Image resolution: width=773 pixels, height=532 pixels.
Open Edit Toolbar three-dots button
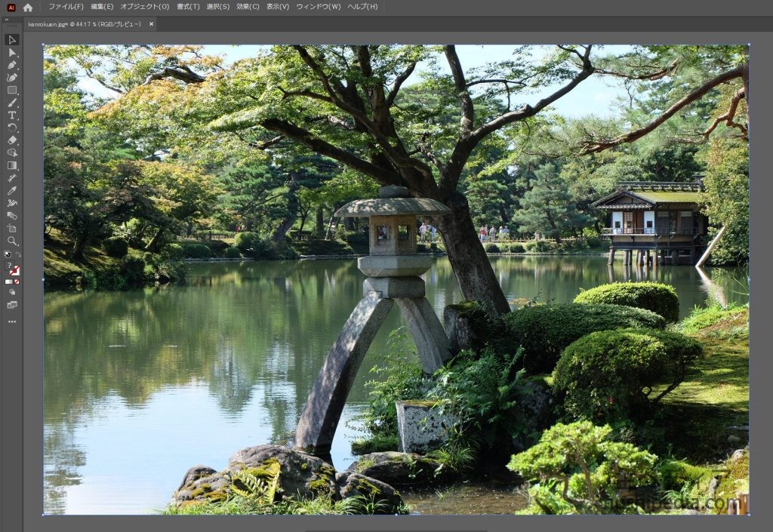12,321
